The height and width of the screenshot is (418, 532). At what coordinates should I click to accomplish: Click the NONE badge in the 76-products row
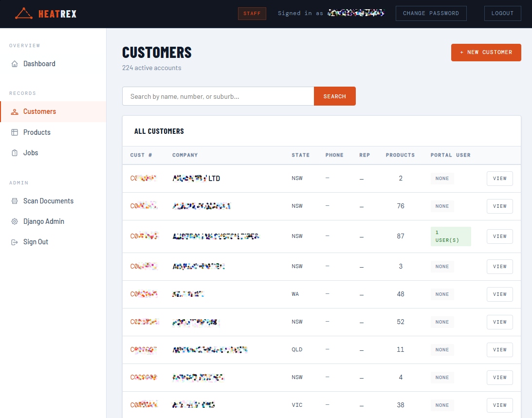[x=442, y=206]
